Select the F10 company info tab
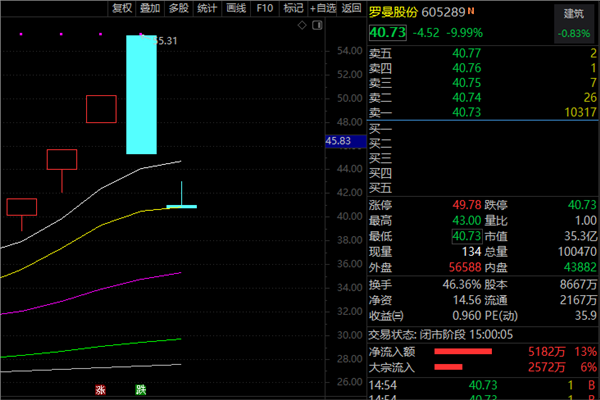600x400 pixels. pos(264,8)
